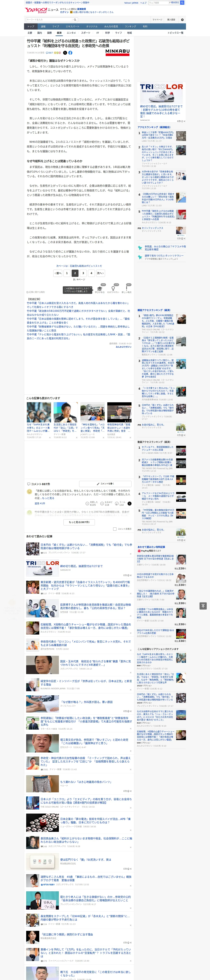Open トピックス一覧 link

click(175, 33)
